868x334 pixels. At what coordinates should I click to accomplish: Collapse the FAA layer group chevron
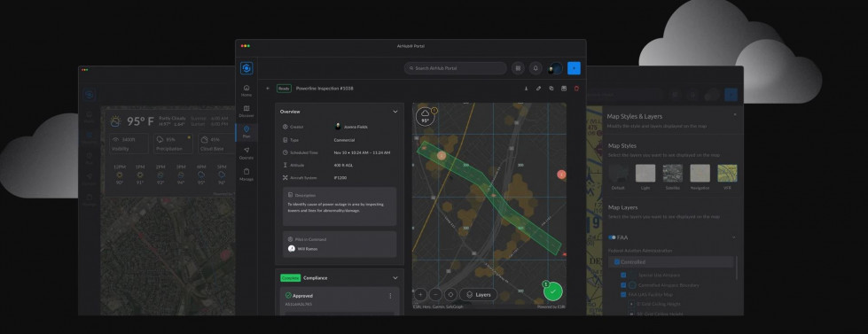pyautogui.click(x=734, y=237)
